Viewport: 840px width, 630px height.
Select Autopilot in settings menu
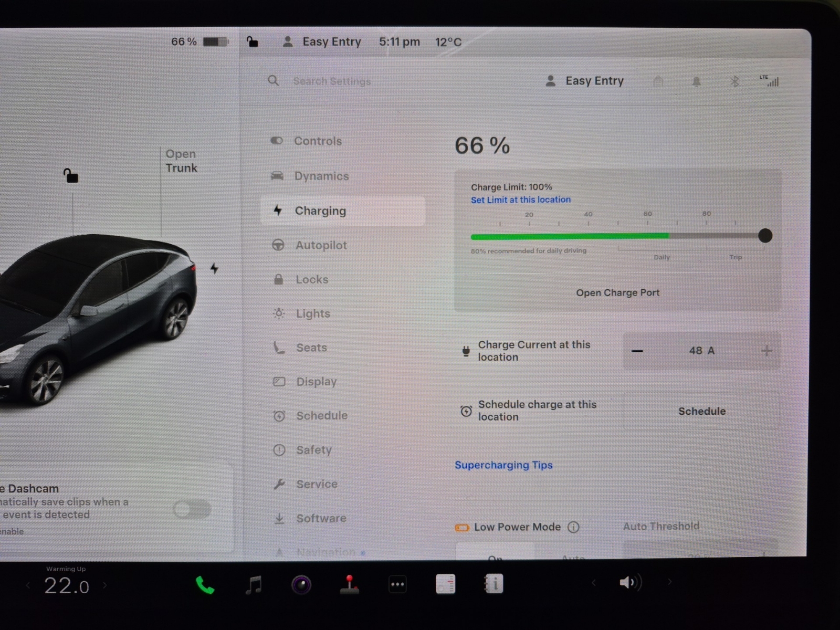(x=321, y=245)
